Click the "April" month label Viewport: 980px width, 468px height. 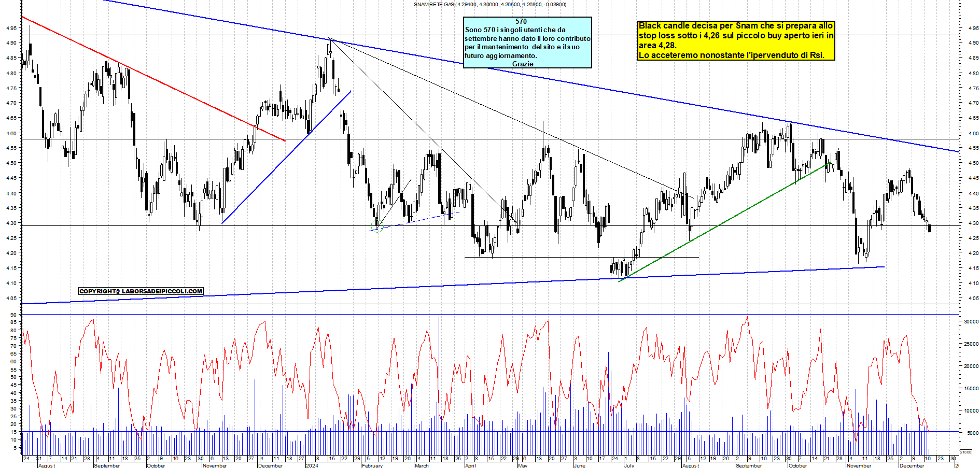point(471,465)
